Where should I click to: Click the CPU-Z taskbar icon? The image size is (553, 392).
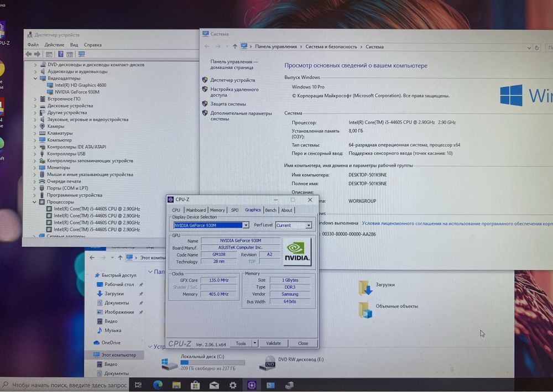pos(252,385)
